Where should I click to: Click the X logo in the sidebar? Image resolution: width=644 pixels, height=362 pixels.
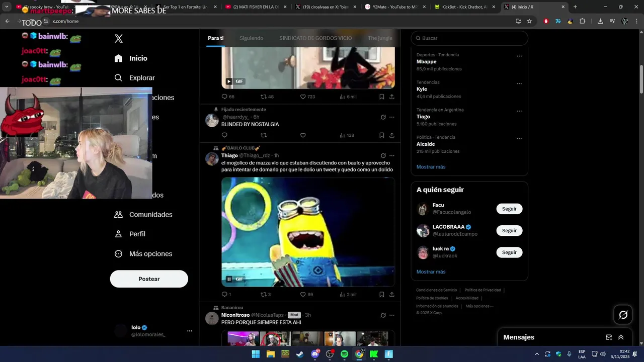click(x=119, y=39)
